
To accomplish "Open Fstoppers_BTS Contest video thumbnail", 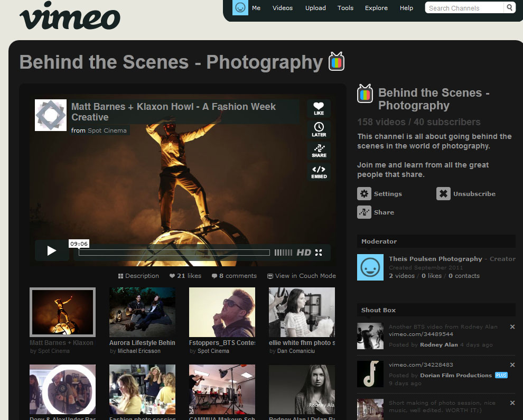I will pos(222,312).
